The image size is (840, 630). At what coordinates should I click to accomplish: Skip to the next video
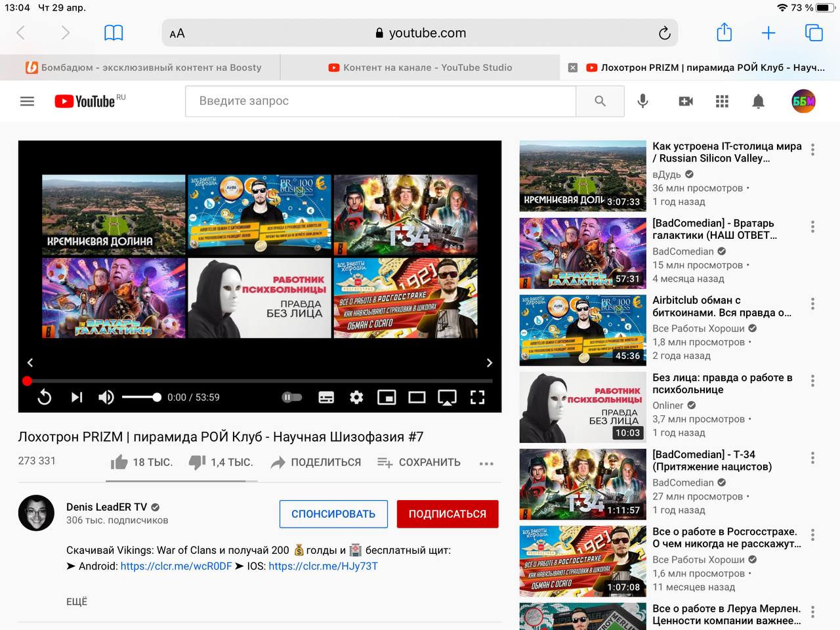[77, 397]
